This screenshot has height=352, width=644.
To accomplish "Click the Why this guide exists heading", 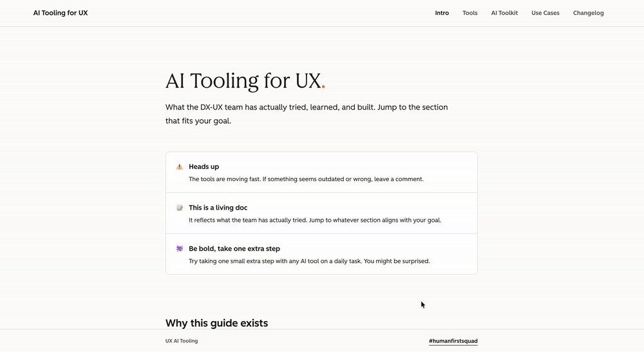I will click(216, 323).
